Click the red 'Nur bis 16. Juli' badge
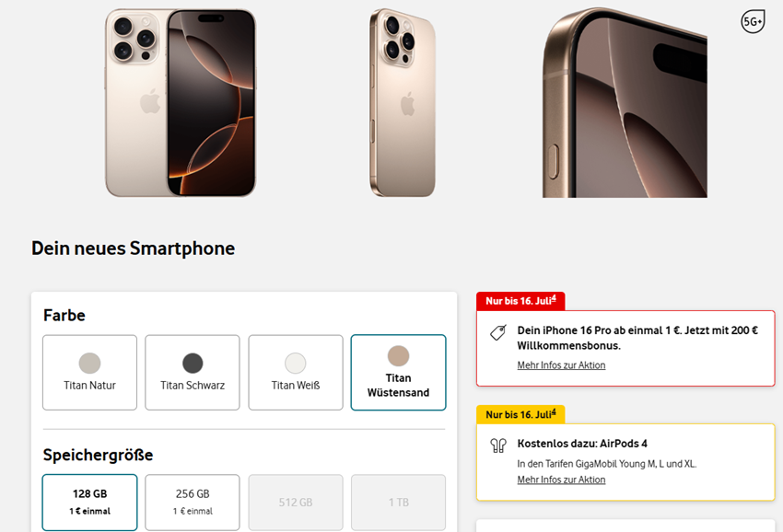This screenshot has height=532, width=783. click(x=520, y=301)
